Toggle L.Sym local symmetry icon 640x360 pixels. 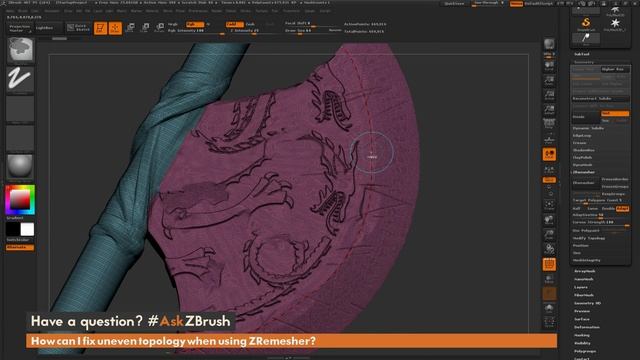click(x=549, y=169)
